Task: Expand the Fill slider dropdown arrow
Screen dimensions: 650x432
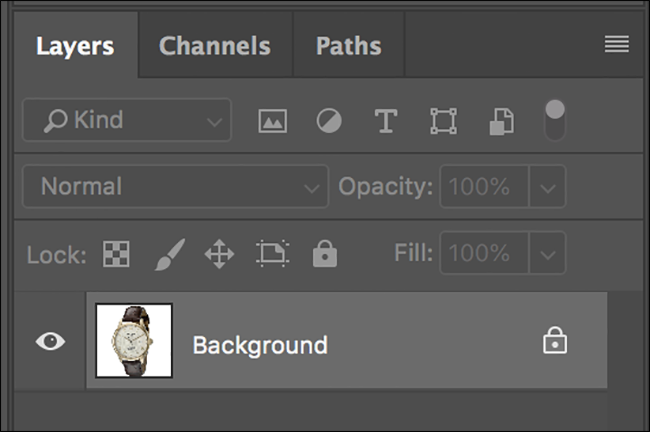Action: click(547, 254)
